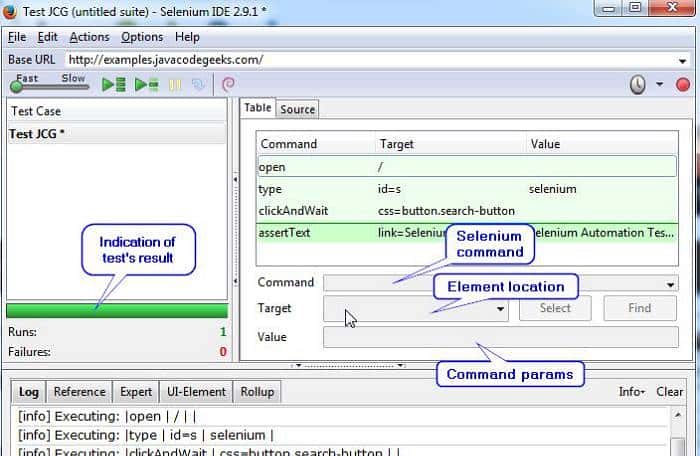Click the Find button
This screenshot has height=456, width=700.
(639, 308)
